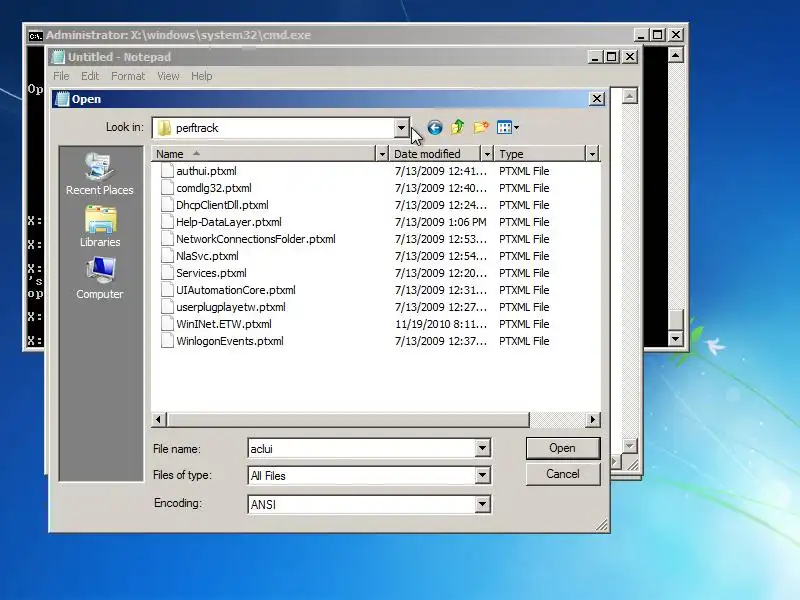Click PTXML File type of WinlogonEvents.ptxml

524,341
